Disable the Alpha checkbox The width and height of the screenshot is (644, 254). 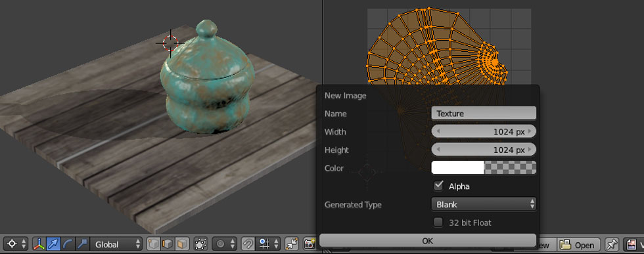439,186
